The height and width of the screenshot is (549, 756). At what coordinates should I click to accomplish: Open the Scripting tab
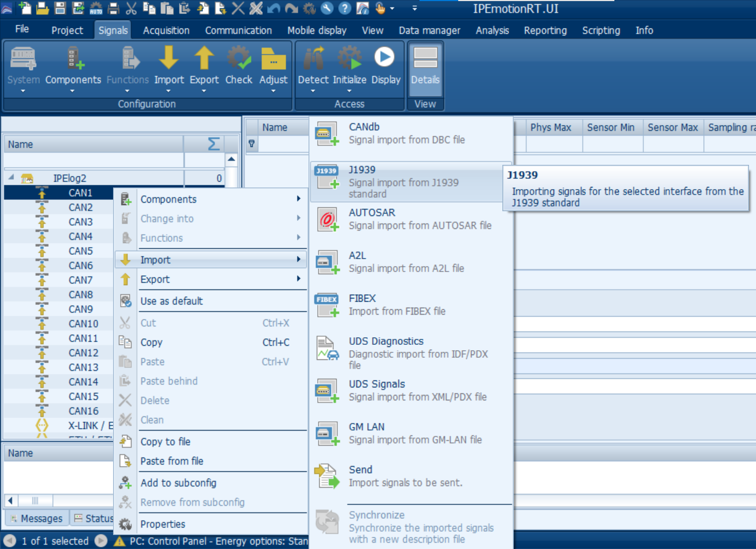601,30
